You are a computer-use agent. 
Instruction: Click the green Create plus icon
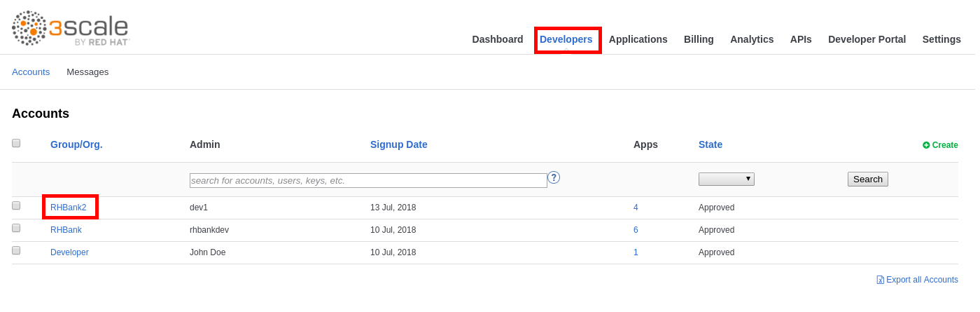926,145
